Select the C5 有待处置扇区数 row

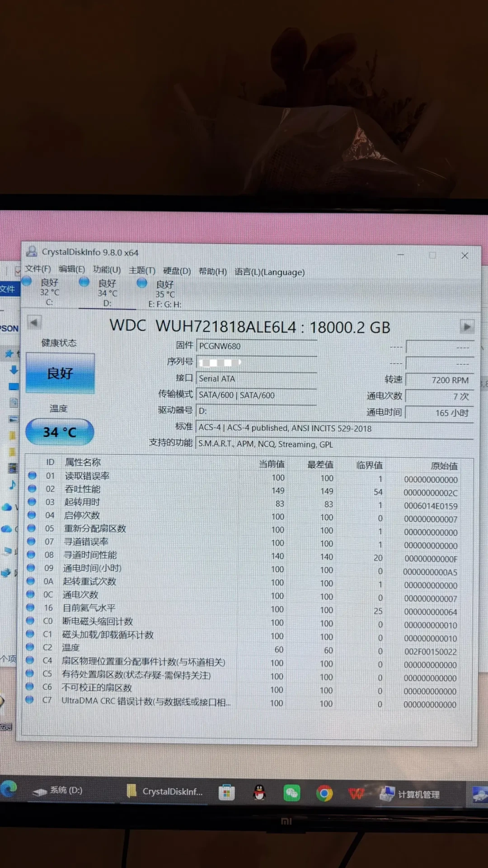pos(246,676)
